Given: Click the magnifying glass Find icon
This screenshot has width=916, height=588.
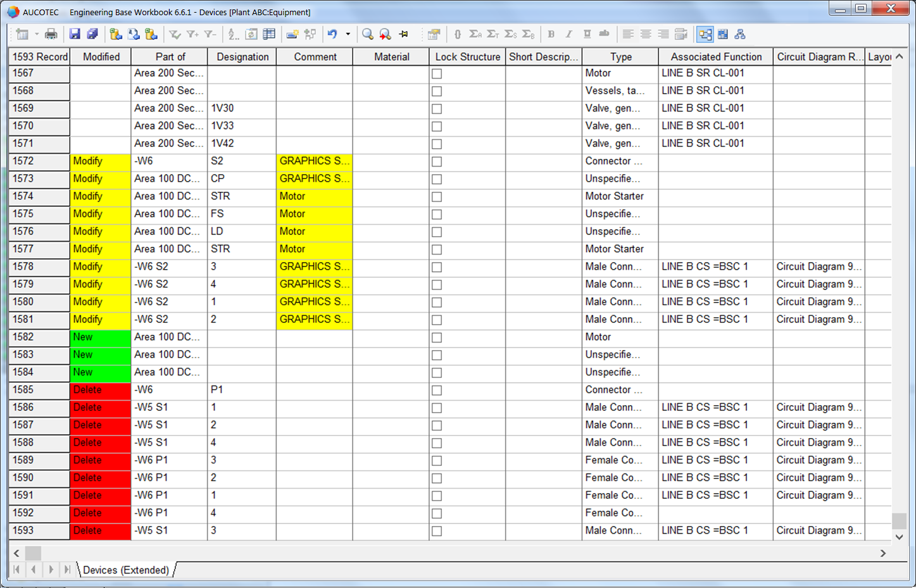Looking at the screenshot, I should pyautogui.click(x=367, y=34).
